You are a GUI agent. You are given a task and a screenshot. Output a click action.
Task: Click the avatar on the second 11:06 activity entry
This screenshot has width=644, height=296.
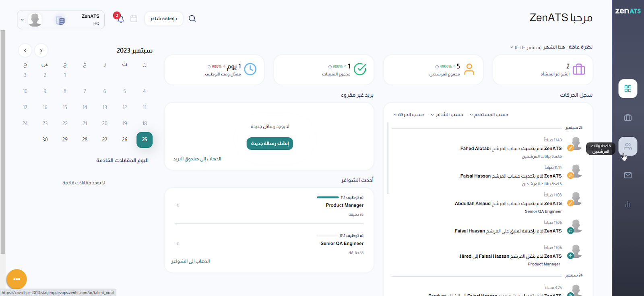tap(576, 251)
